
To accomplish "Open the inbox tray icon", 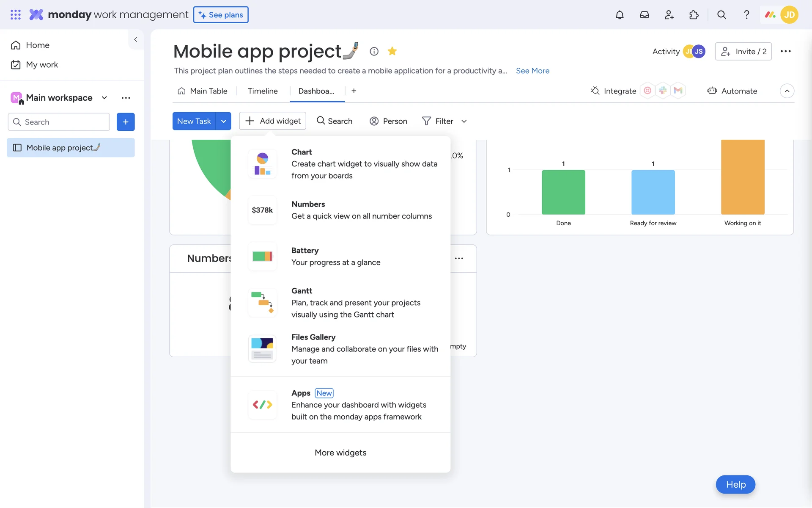I will 644,15.
